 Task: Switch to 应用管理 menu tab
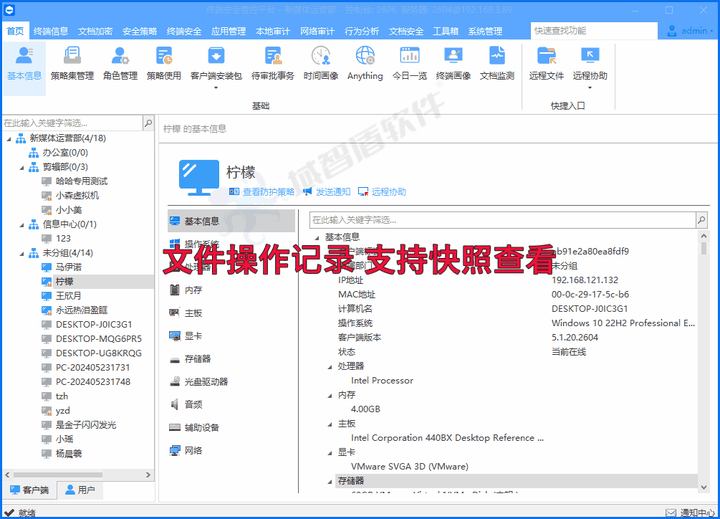point(228,31)
